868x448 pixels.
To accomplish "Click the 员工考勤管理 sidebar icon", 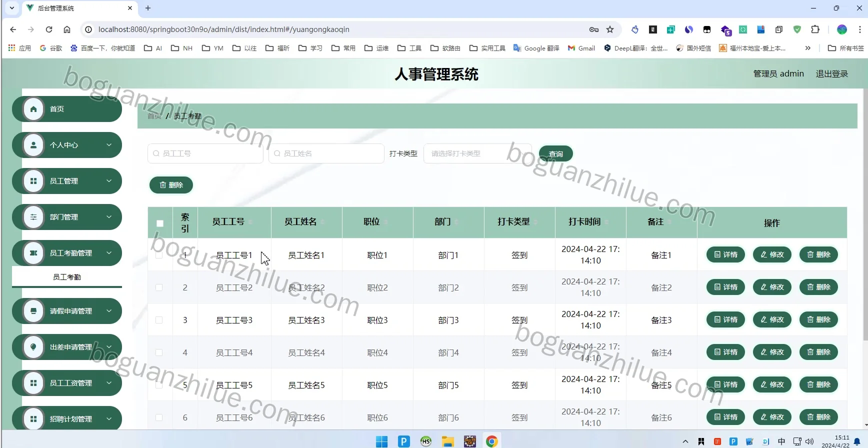I will [33, 253].
